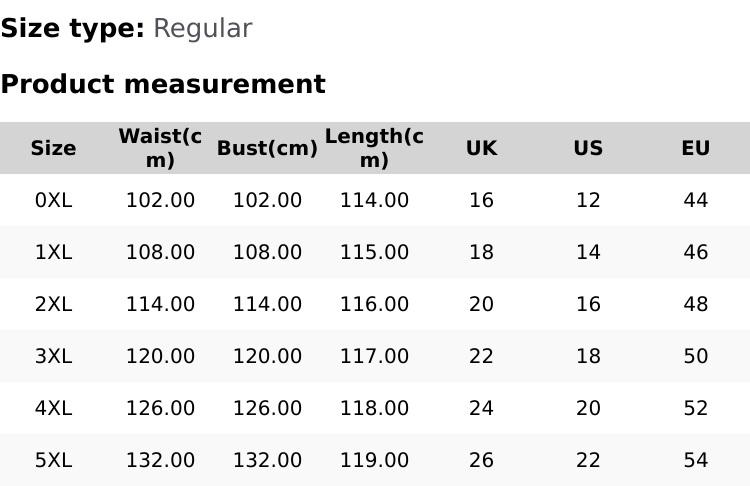The image size is (750, 486).
Task: Click the Product measurement heading
Action: [x=163, y=84]
